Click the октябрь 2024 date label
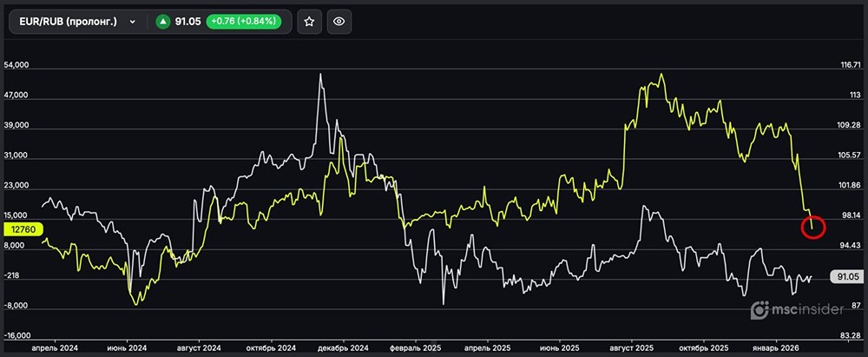 pyautogui.click(x=271, y=347)
